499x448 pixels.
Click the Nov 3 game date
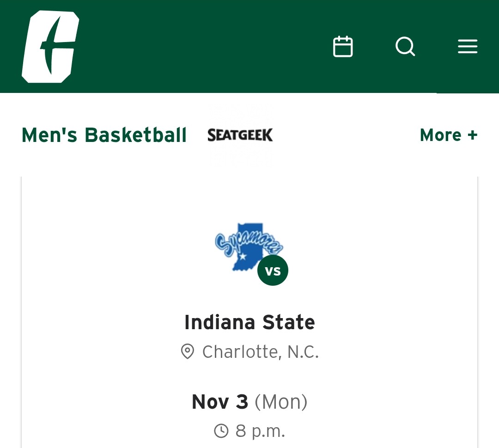pyautogui.click(x=220, y=402)
